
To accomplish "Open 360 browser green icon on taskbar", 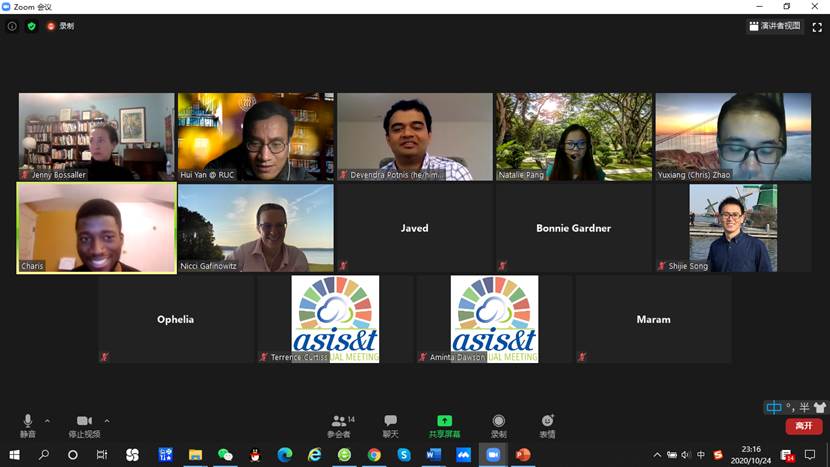I will [344, 455].
